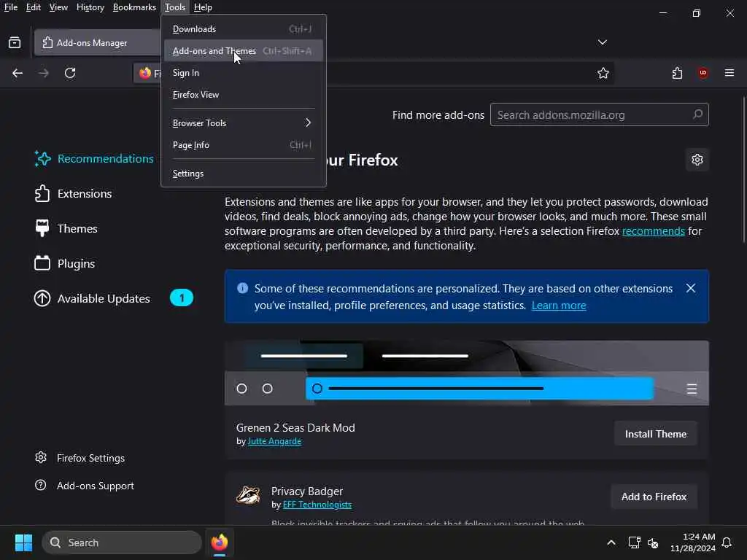Select Firefox View in the Tools menu
Image resolution: width=747 pixels, height=560 pixels.
(x=244, y=95)
